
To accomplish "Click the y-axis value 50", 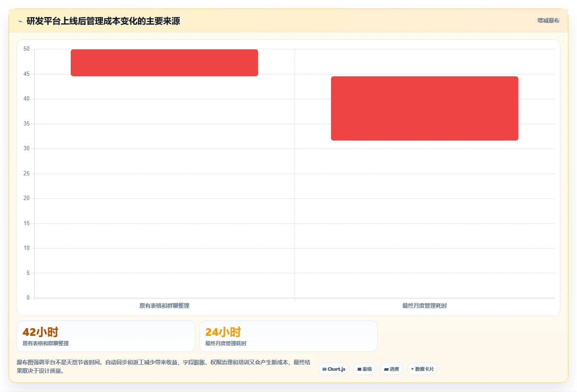I will coord(26,49).
